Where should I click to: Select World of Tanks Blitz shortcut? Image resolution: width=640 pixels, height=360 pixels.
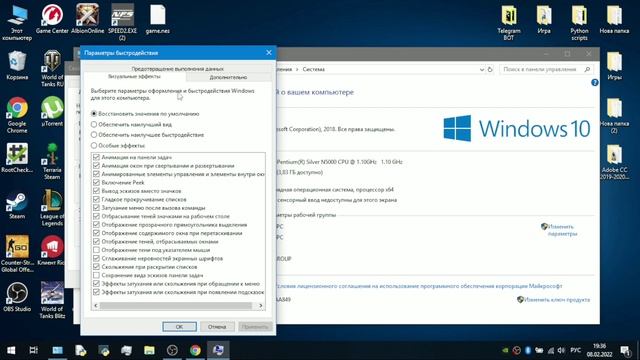pos(52,300)
